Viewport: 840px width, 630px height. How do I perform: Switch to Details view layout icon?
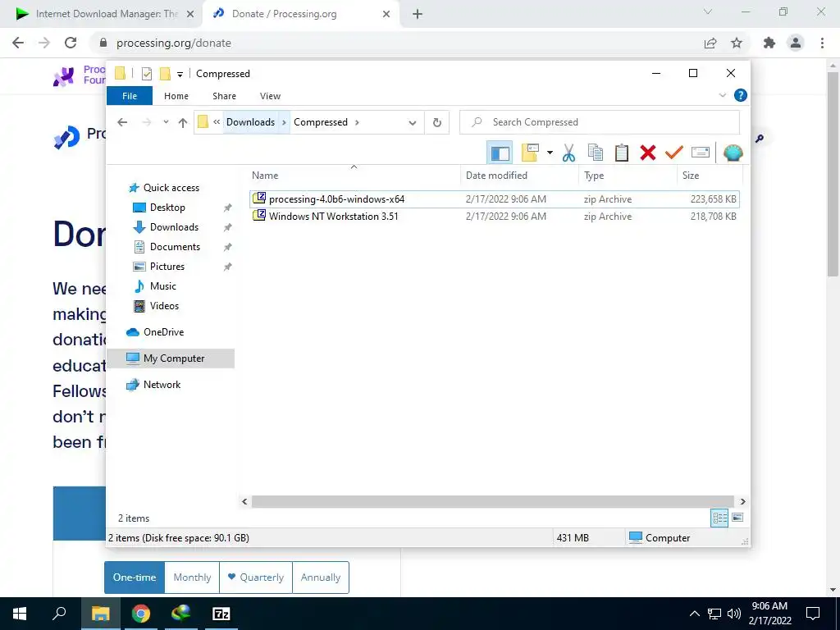[719, 518]
